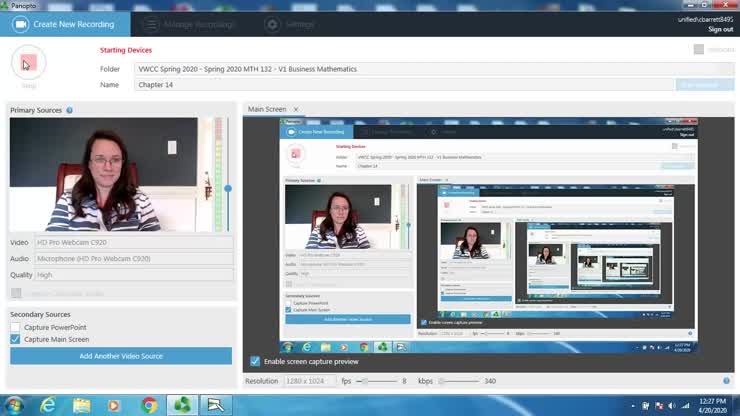Disable the screen capture preview checkbox
Image resolution: width=740 pixels, height=416 pixels.
pos(255,361)
